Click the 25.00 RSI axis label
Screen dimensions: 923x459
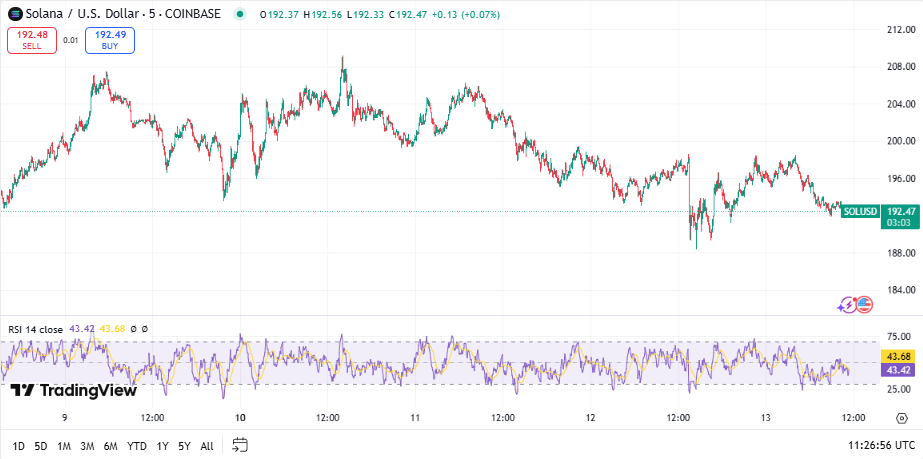pos(899,390)
